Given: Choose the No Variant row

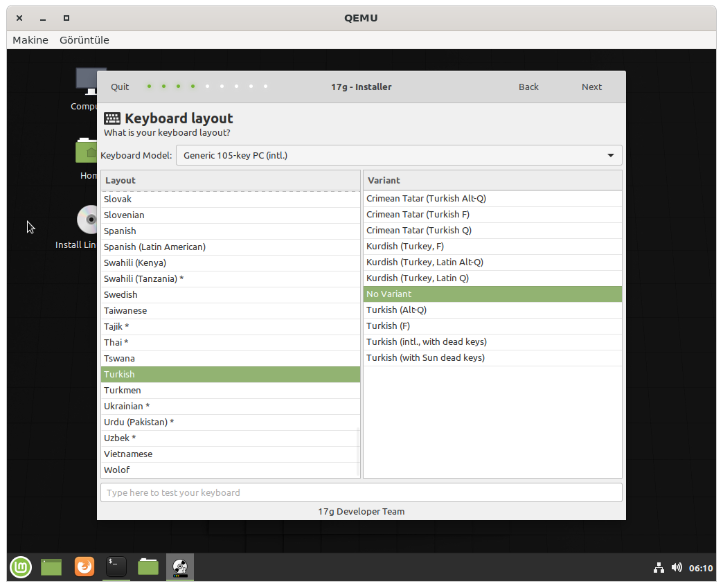Looking at the screenshot, I should pos(492,294).
